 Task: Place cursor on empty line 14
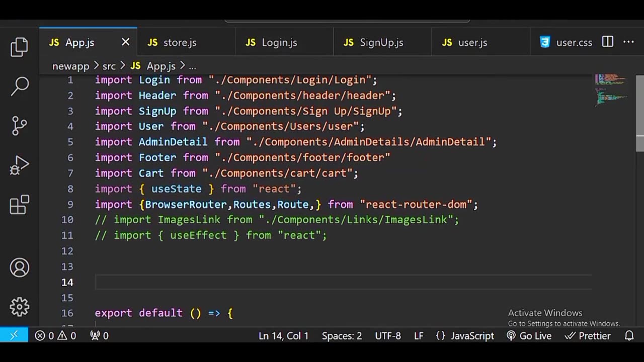(342, 282)
